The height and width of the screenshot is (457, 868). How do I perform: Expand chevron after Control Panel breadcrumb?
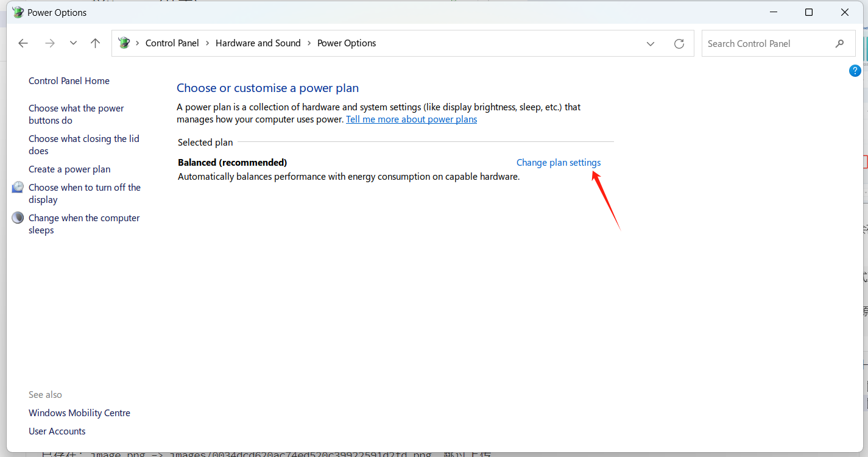click(x=207, y=43)
